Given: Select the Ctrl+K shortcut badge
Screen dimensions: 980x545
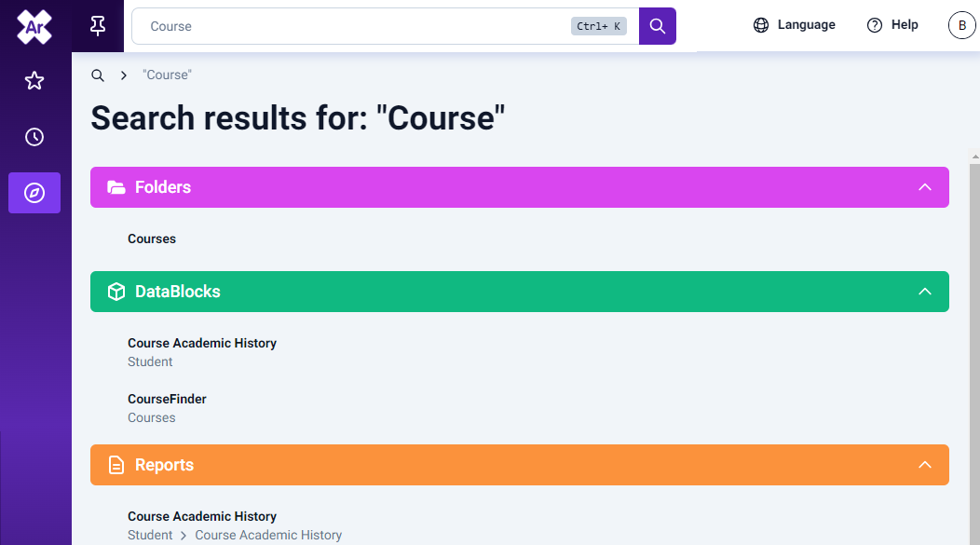Looking at the screenshot, I should tap(598, 26).
